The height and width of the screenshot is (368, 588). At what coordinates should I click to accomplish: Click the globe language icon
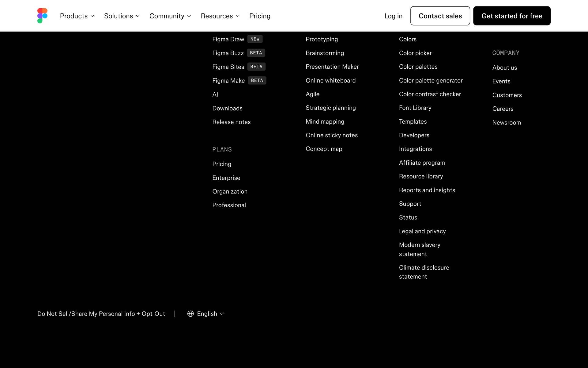point(190,314)
